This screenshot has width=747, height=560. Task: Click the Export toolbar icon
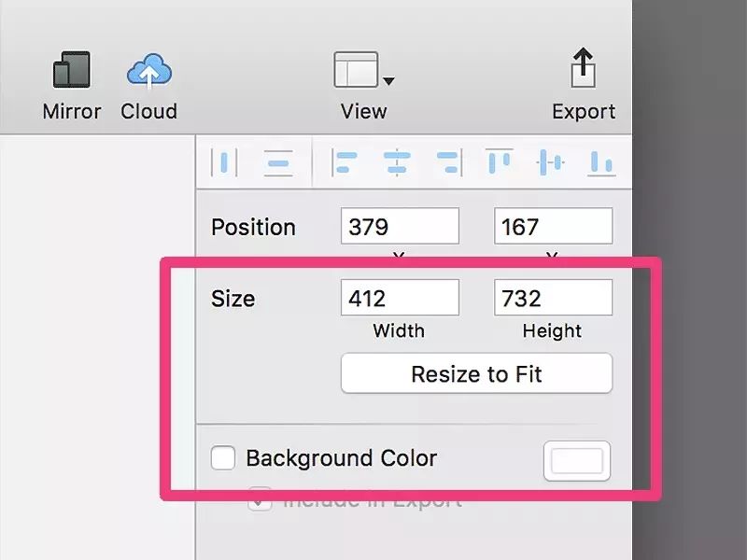point(584,72)
